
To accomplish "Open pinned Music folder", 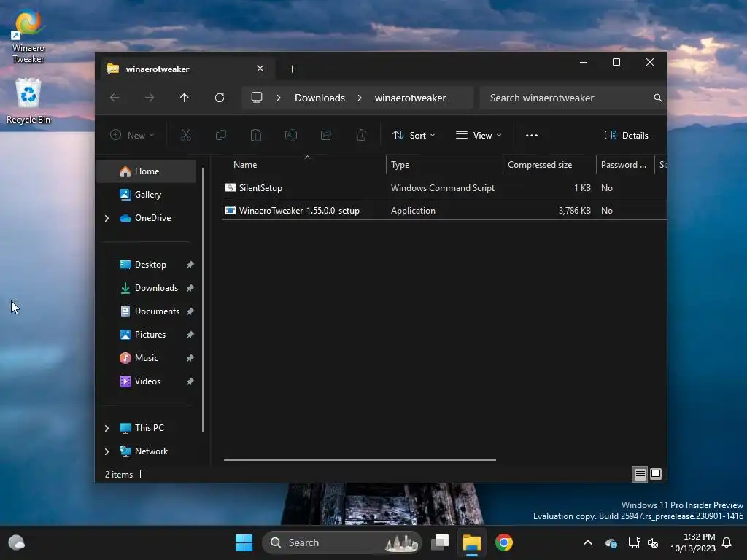I will (146, 357).
